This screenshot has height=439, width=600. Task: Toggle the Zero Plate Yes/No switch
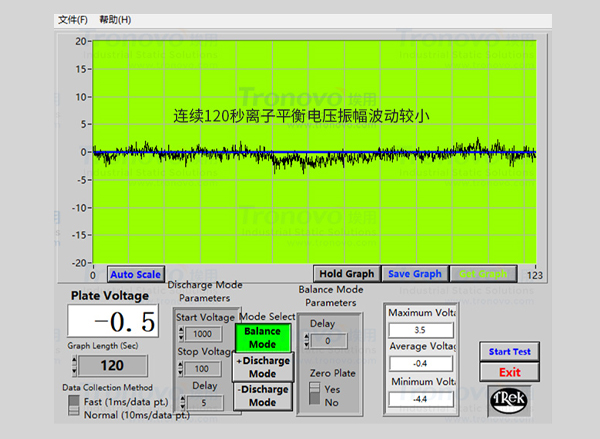pyautogui.click(x=315, y=393)
